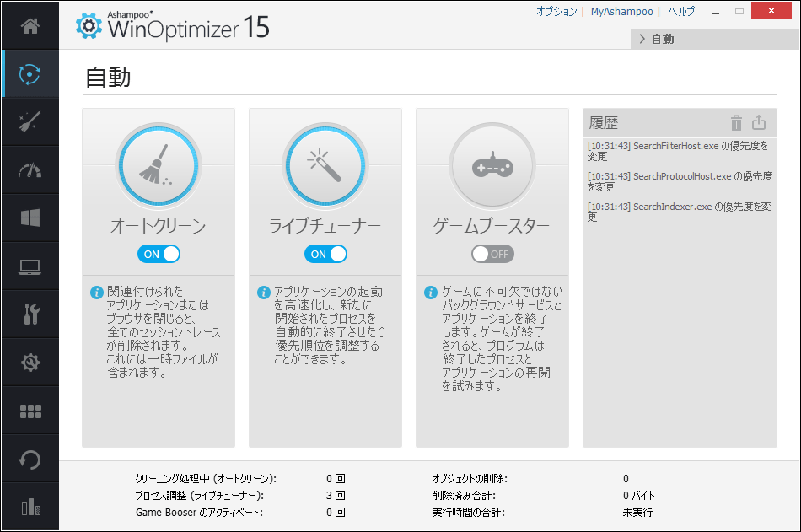Click the オートクリーン title label
The height and width of the screenshot is (532, 801).
[x=159, y=225]
